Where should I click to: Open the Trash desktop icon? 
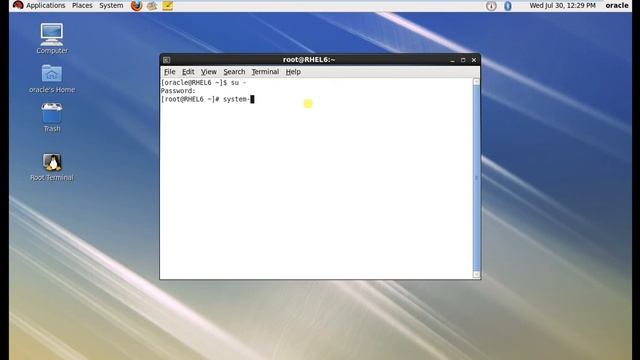click(52, 118)
